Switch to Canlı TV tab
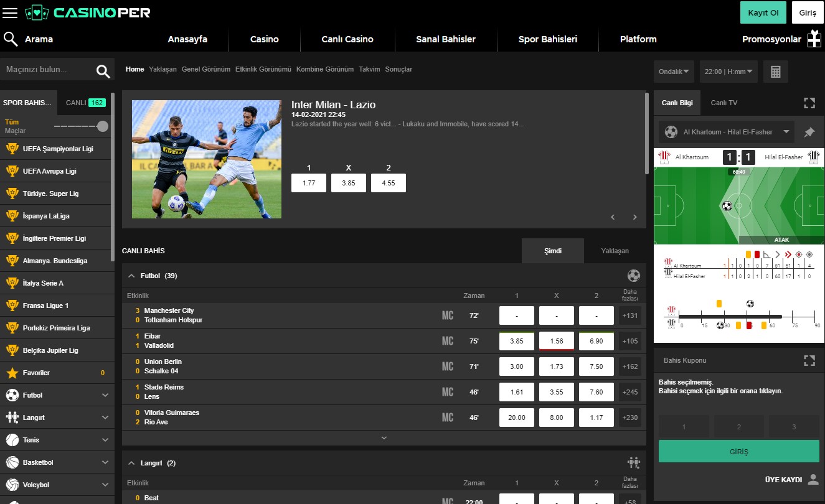The width and height of the screenshot is (825, 504). click(724, 103)
